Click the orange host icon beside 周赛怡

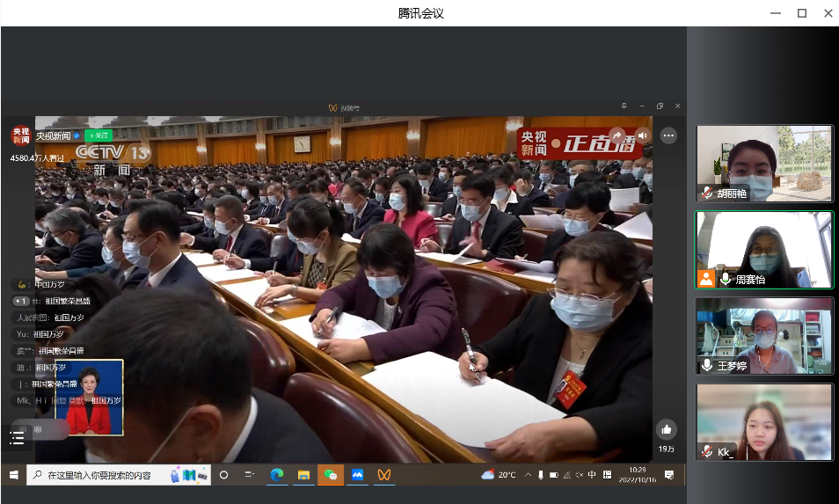coord(706,279)
